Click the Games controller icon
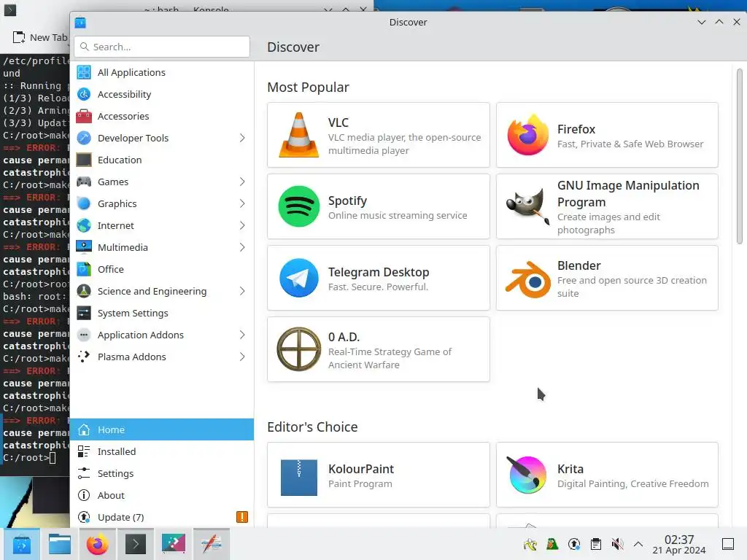This screenshot has width=747, height=560. (84, 182)
